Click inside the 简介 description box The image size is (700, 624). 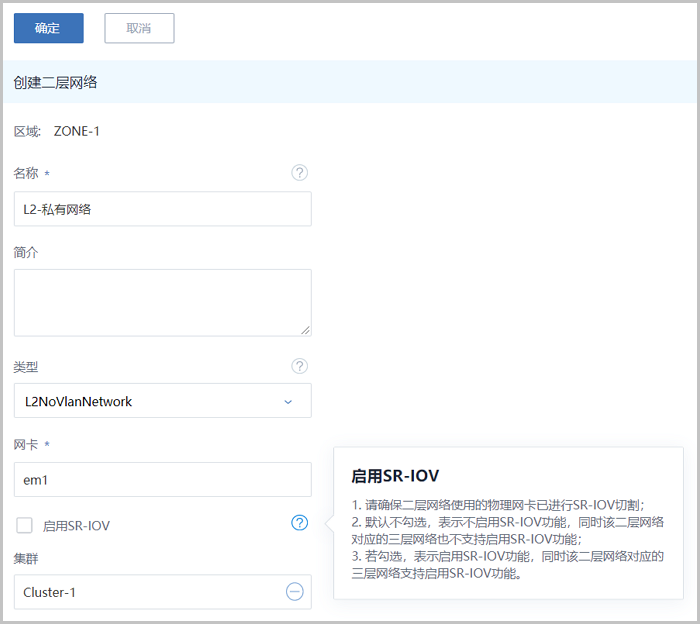click(x=160, y=302)
